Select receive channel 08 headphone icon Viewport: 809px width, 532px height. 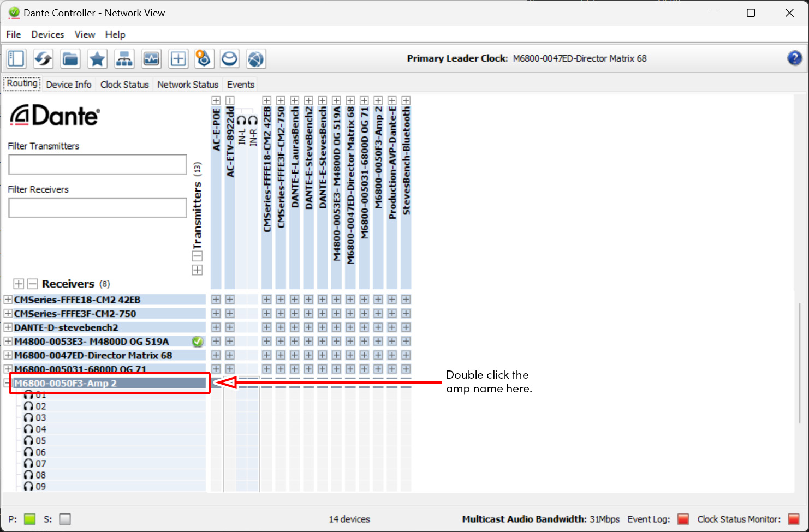[29, 475]
